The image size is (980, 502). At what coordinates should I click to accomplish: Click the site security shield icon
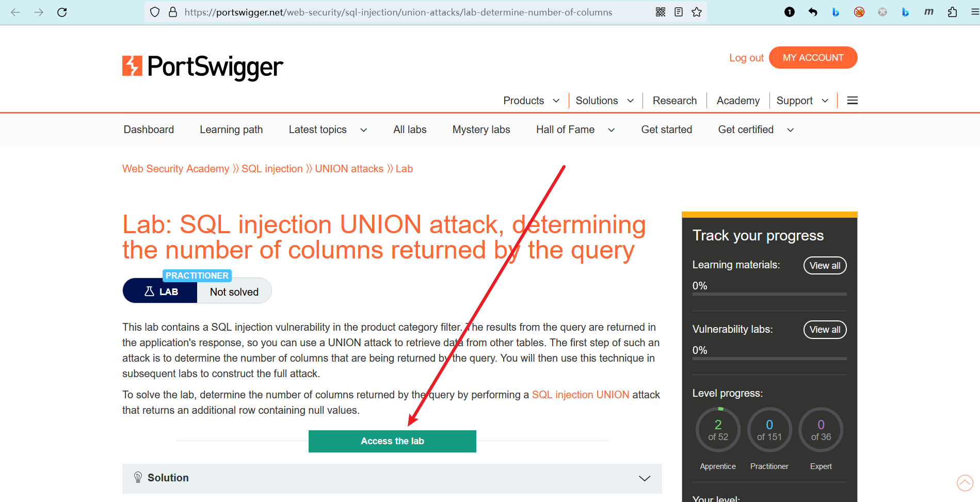click(155, 12)
